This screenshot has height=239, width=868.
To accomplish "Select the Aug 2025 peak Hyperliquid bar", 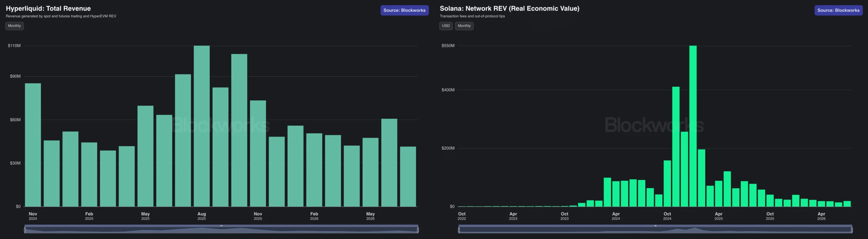I will (202, 126).
